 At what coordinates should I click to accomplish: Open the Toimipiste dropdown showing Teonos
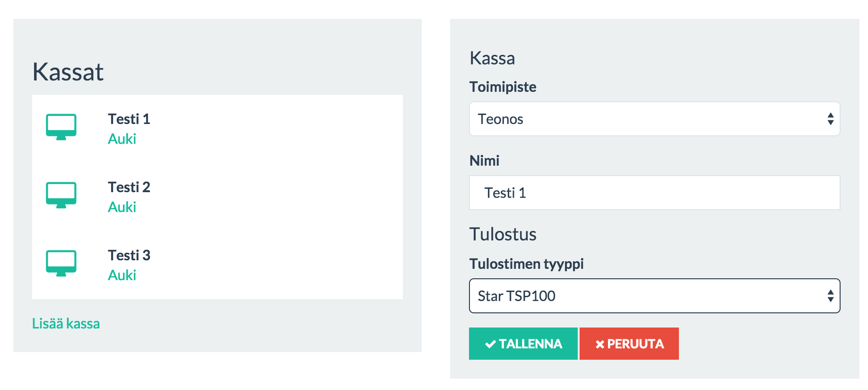pos(654,119)
